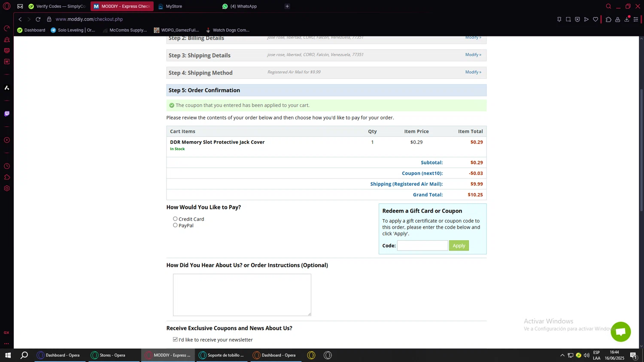Viewport: 644px width, 362px height.
Task: Open the Step 5: Order Confirmation header
Action: 326,90
